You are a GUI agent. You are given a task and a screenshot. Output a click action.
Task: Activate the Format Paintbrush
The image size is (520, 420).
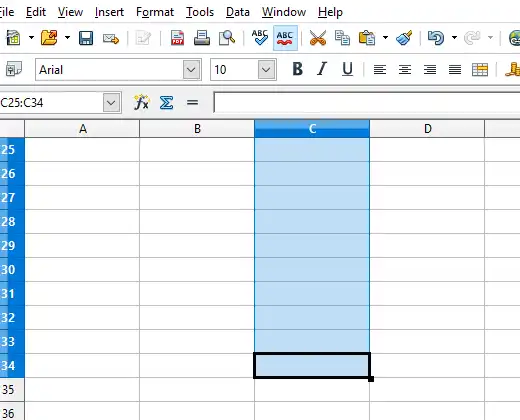tap(404, 38)
